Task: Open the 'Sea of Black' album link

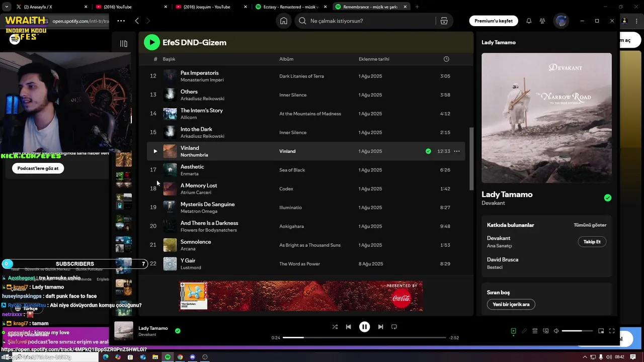Action: (292, 170)
